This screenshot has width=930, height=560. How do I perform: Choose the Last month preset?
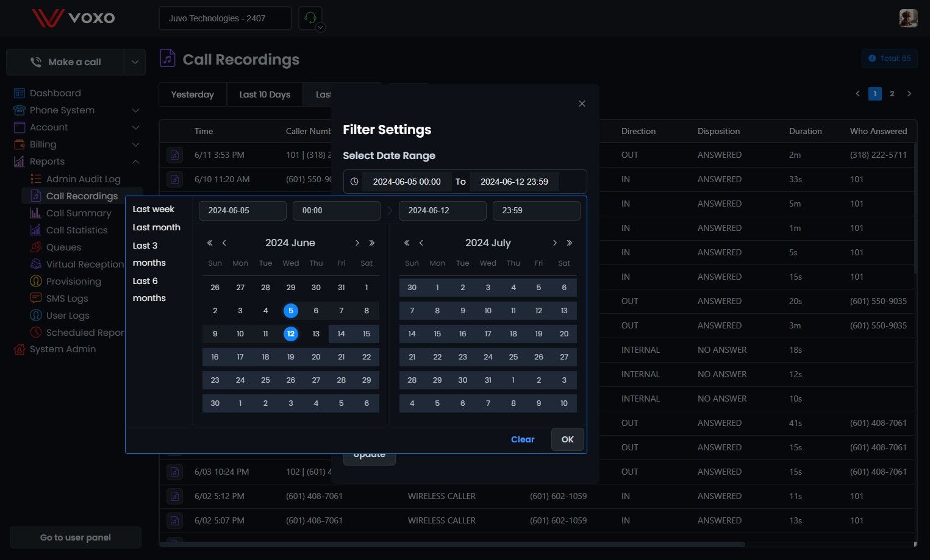(x=157, y=227)
